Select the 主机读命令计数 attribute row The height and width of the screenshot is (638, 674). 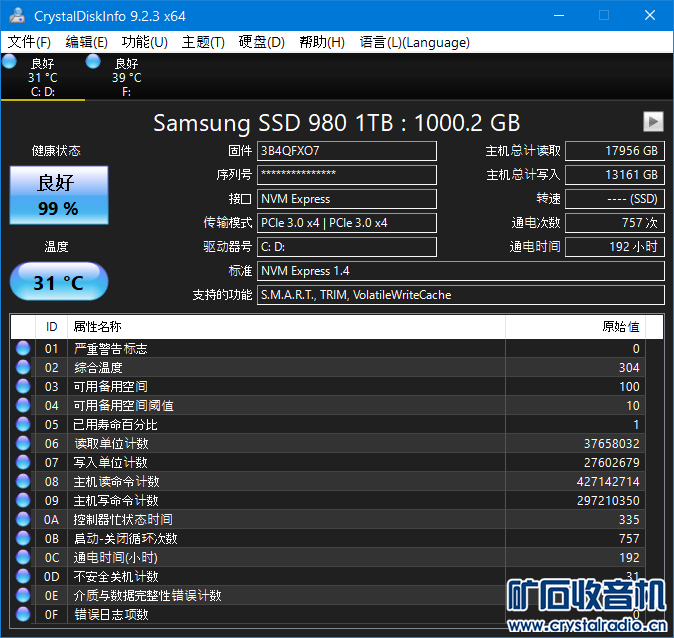click(328, 481)
